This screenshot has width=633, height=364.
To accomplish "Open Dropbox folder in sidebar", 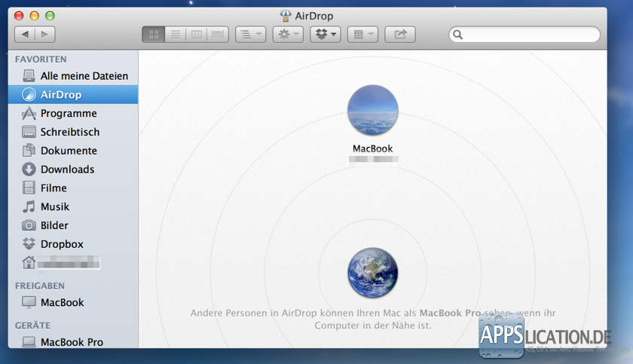I will click(73, 244).
